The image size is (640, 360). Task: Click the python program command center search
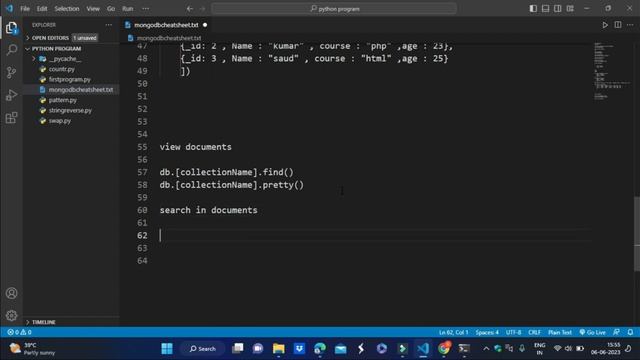pos(334,9)
